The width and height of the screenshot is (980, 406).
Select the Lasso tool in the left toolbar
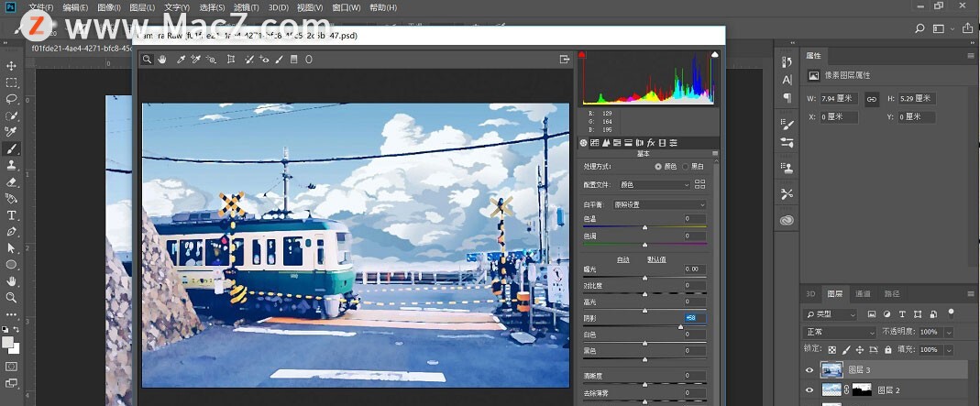12,99
